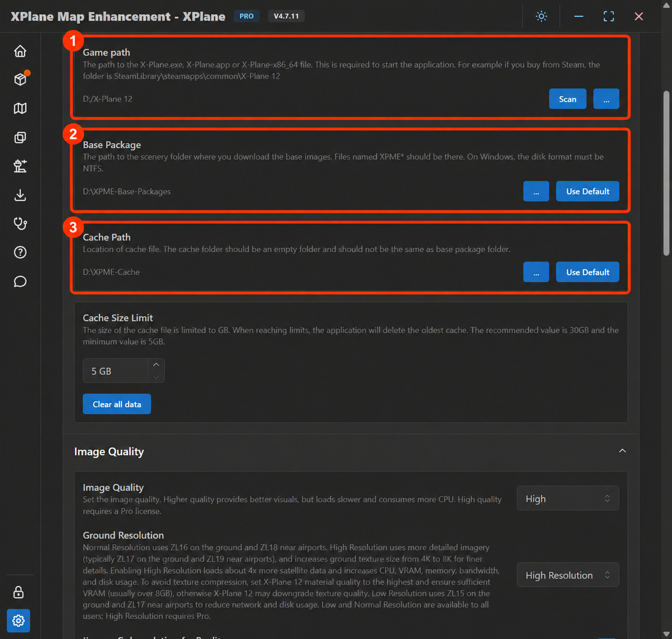Open the lock license icon in sidebar
672x639 pixels.
pyautogui.click(x=18, y=592)
